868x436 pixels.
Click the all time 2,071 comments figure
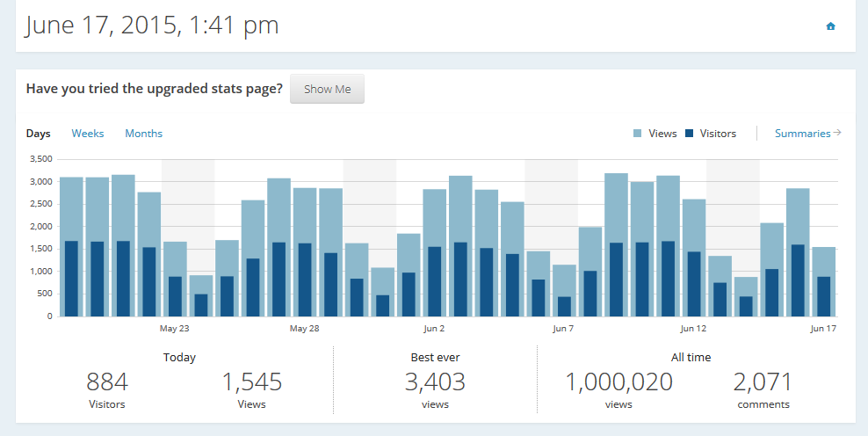[x=763, y=382]
